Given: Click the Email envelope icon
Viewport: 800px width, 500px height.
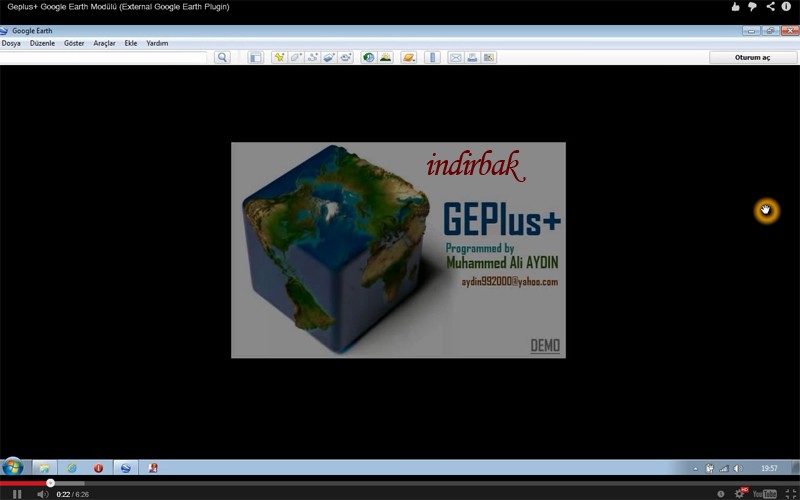Looking at the screenshot, I should point(456,57).
